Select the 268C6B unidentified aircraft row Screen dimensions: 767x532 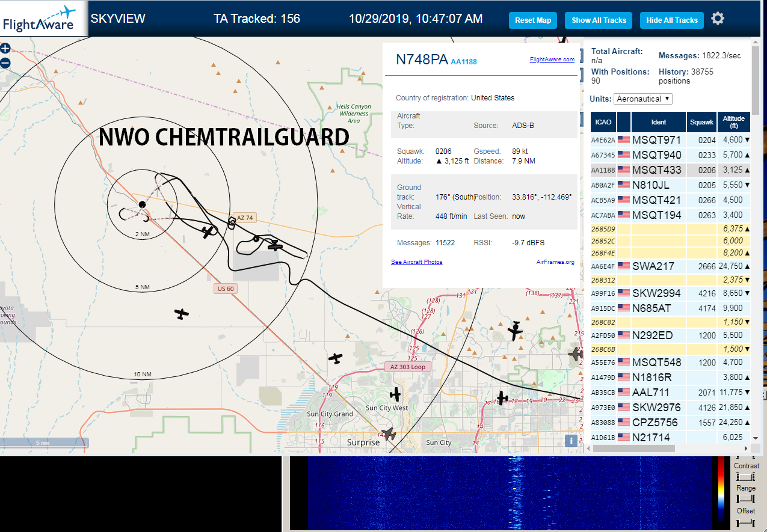671,349
